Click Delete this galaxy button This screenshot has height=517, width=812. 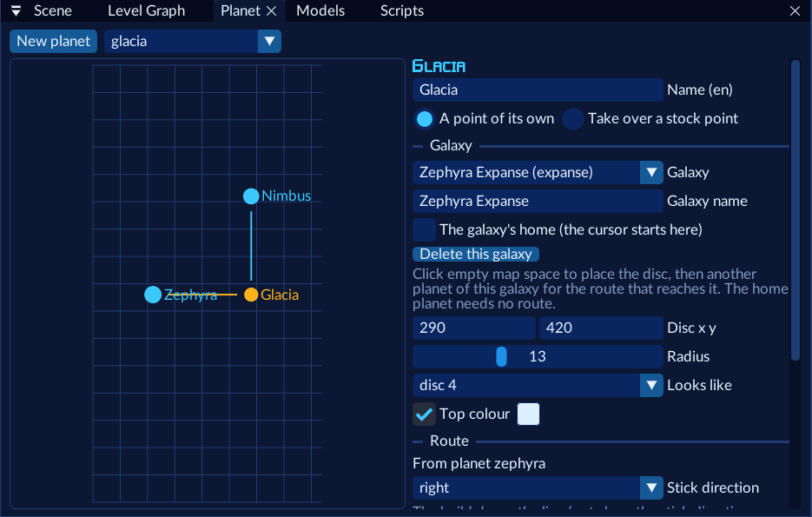[x=476, y=254]
